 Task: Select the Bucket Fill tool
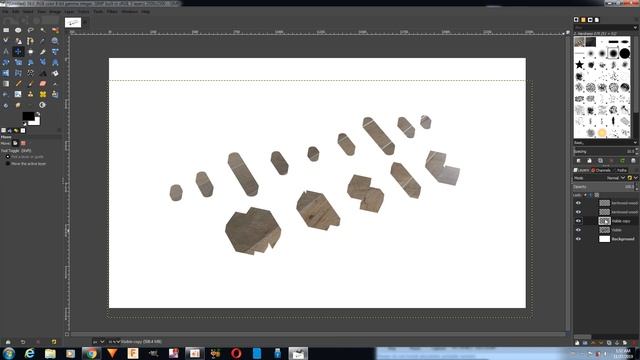(55, 73)
